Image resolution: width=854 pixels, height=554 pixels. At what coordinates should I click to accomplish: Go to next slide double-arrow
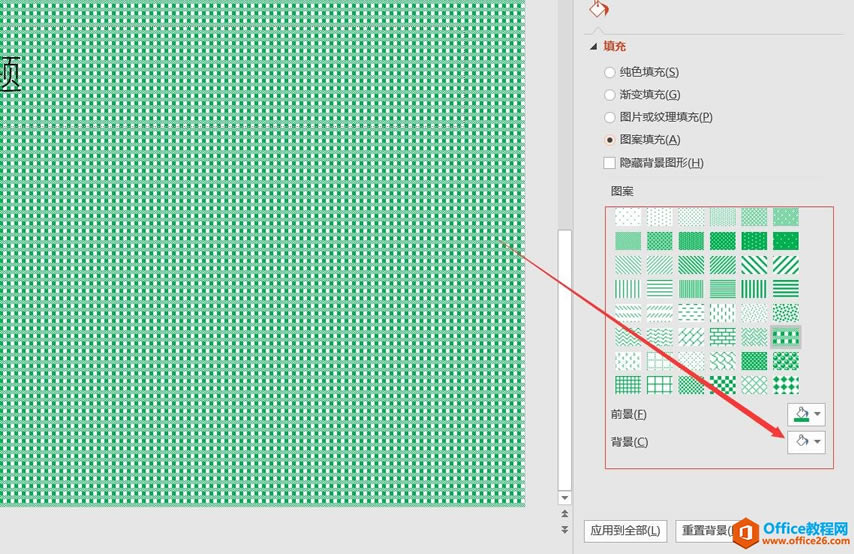click(x=565, y=529)
